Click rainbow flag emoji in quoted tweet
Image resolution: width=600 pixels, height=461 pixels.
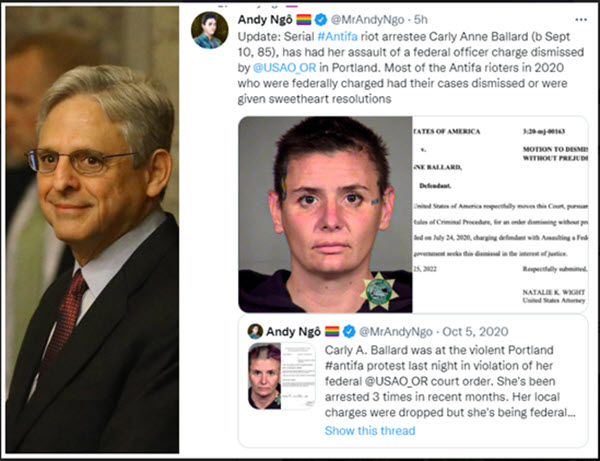pyautogui.click(x=332, y=331)
